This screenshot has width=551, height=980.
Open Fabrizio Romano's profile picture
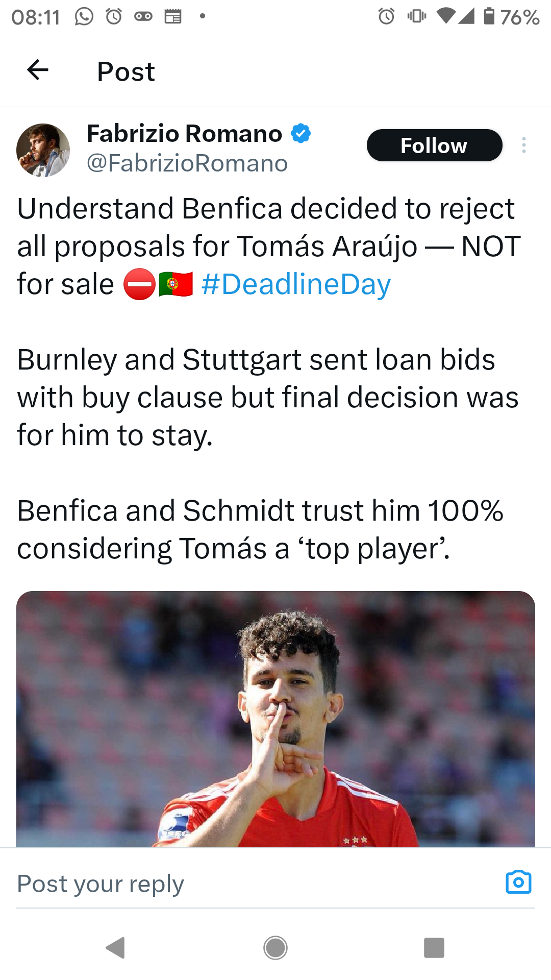[x=43, y=150]
